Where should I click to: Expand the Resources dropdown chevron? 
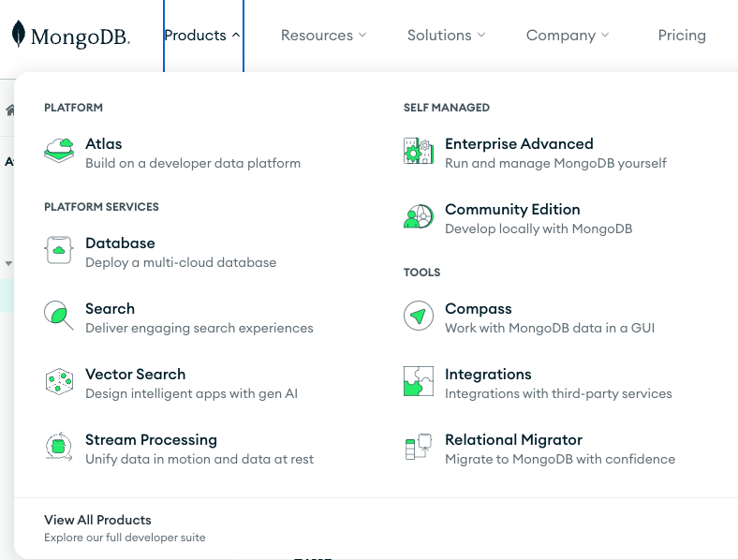tap(362, 35)
